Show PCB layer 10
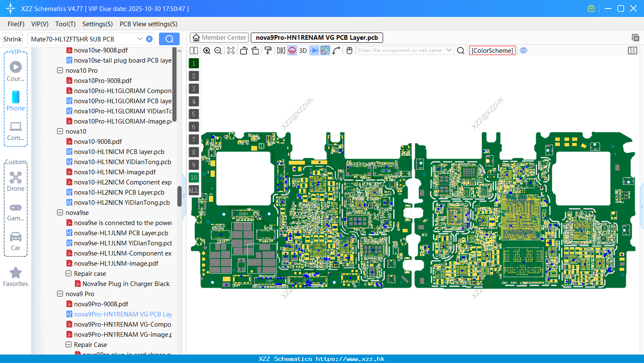644x363 pixels. (x=194, y=178)
